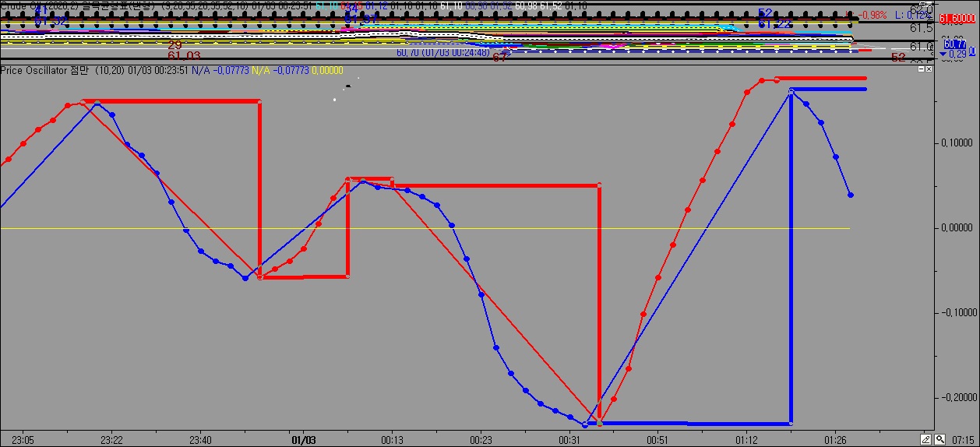This screenshot has width=980, height=447.
Task: Click the 07:15 time display at bottom right
Action: 964,439
